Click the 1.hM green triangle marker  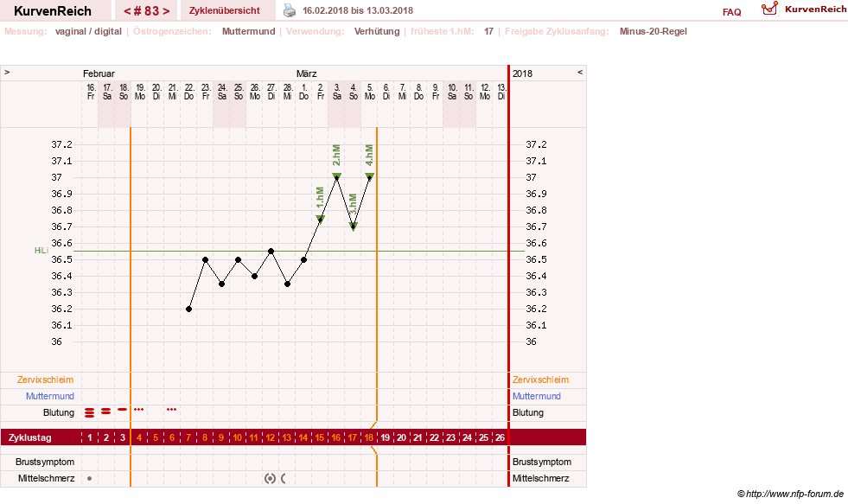click(320, 219)
